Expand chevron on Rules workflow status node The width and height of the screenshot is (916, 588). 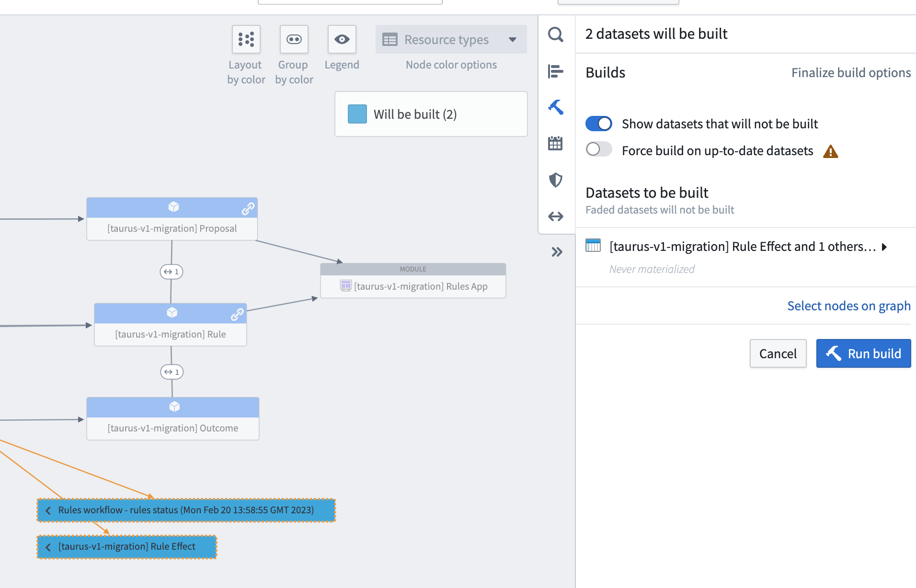[x=48, y=510]
